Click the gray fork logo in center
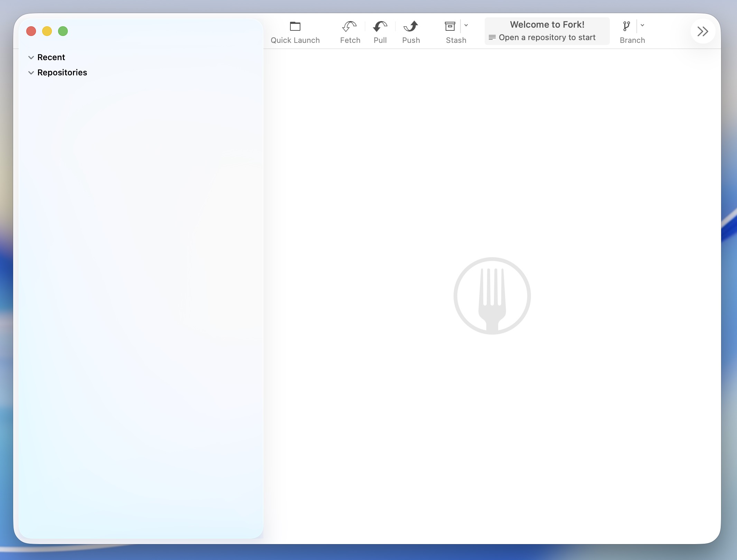737x560 pixels. 492,296
